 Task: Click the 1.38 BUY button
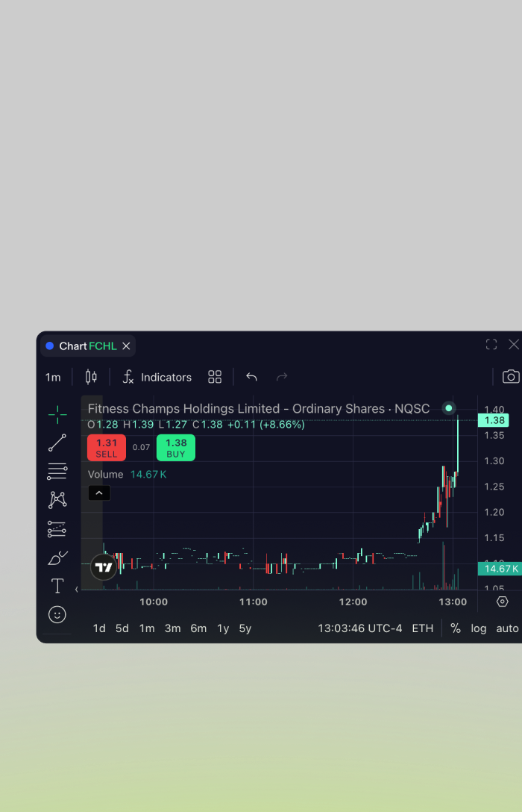176,448
